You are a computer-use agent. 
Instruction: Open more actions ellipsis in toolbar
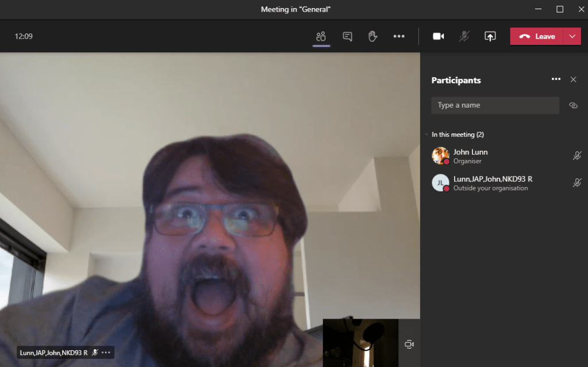(399, 36)
